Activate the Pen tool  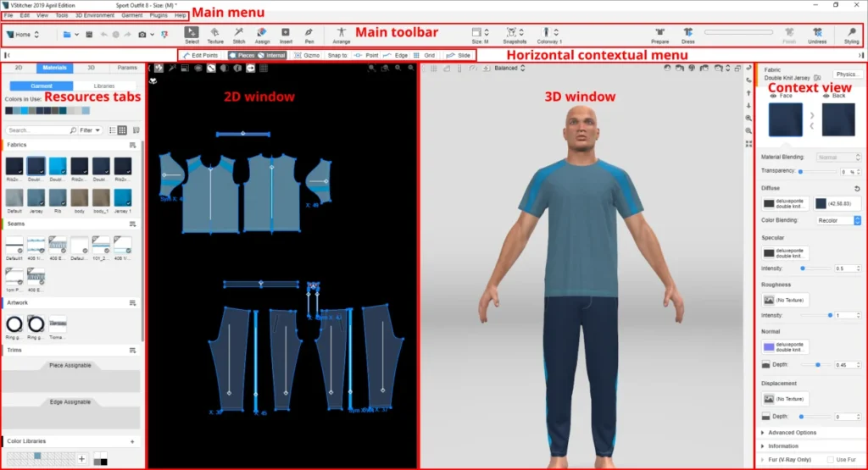click(309, 34)
